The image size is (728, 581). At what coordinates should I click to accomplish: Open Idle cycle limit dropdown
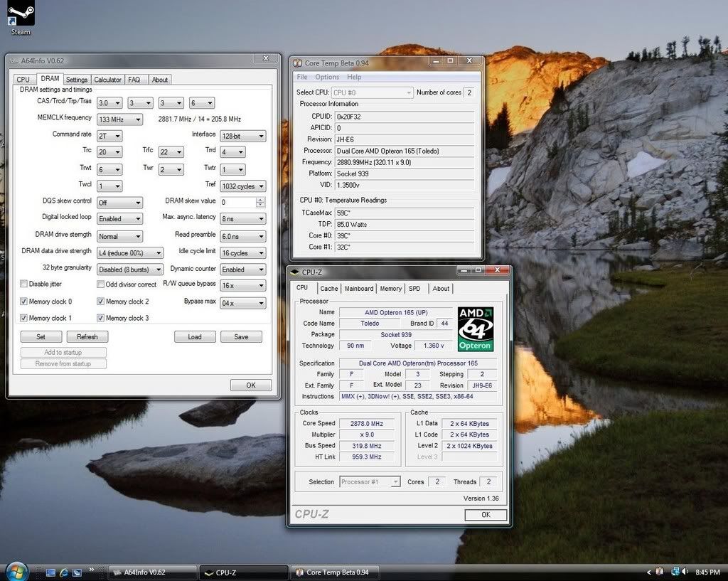point(243,253)
